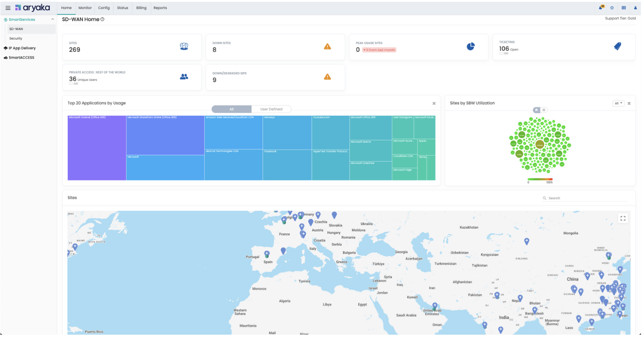Open the All dropdown in SBW Utilization
644x337 pixels.
tap(618, 103)
